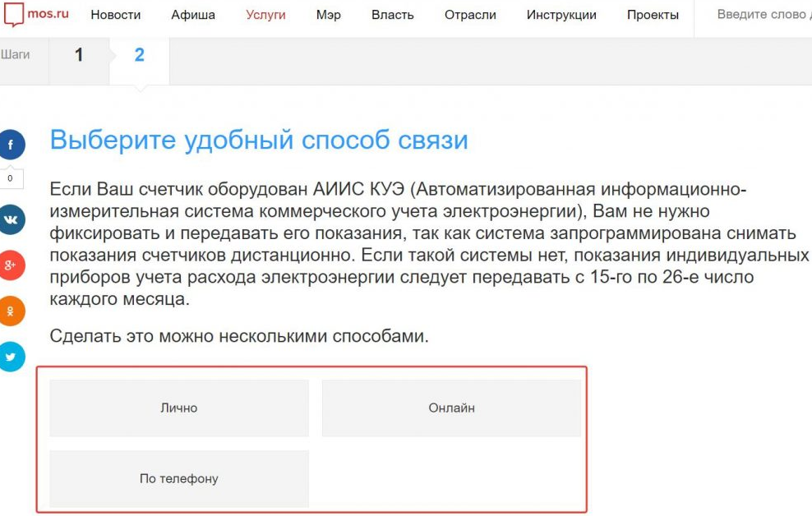Navigate to the Мэр page

pyautogui.click(x=328, y=15)
